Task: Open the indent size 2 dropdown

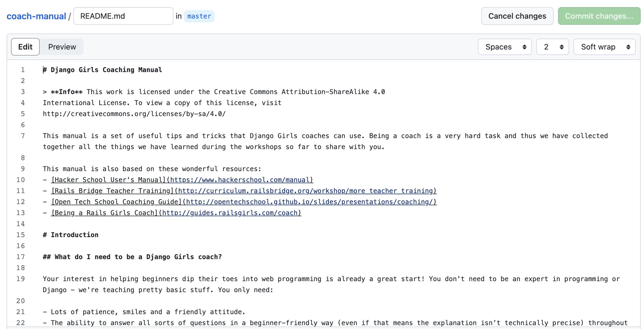Action: tap(553, 47)
